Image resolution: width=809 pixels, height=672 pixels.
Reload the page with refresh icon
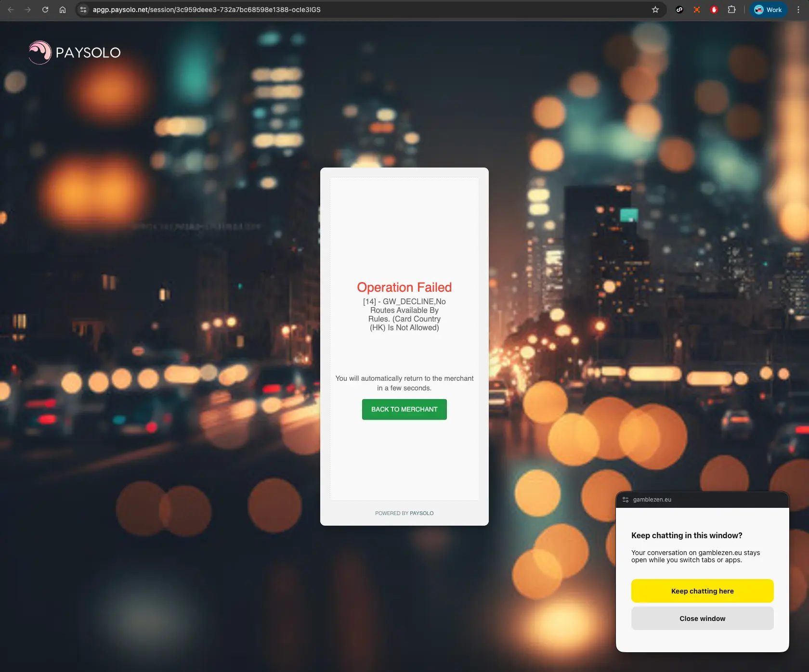pyautogui.click(x=45, y=10)
